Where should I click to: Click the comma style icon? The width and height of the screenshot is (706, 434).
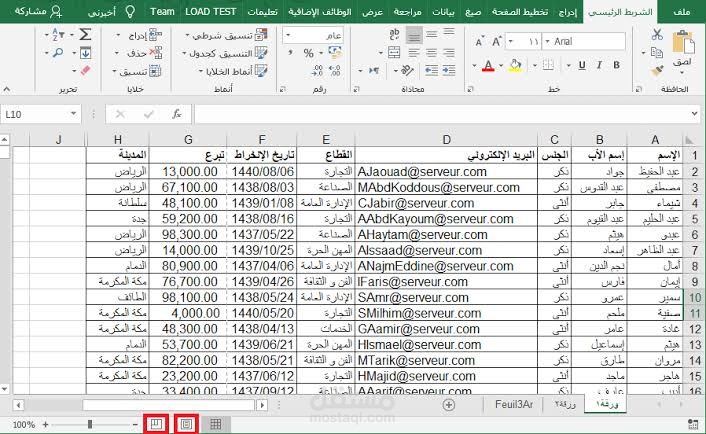(290, 53)
